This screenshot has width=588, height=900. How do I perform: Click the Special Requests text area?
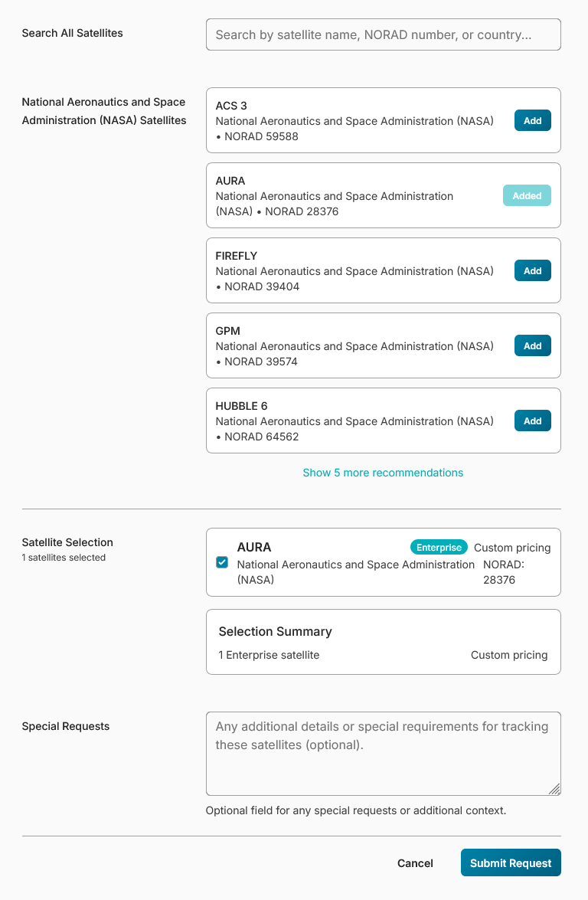pyautogui.click(x=383, y=753)
